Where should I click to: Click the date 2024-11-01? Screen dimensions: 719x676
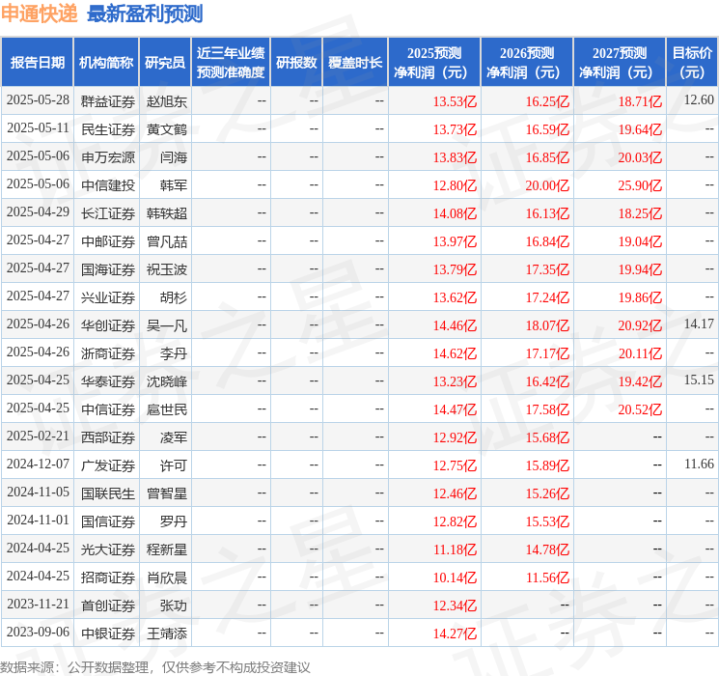(38, 520)
